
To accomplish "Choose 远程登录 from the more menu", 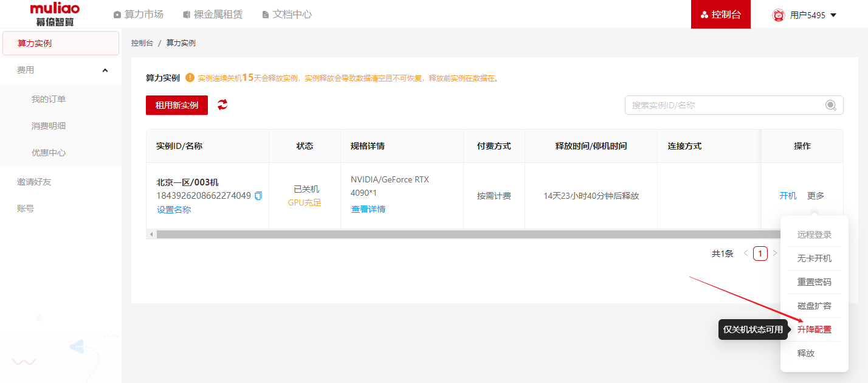I will [815, 235].
